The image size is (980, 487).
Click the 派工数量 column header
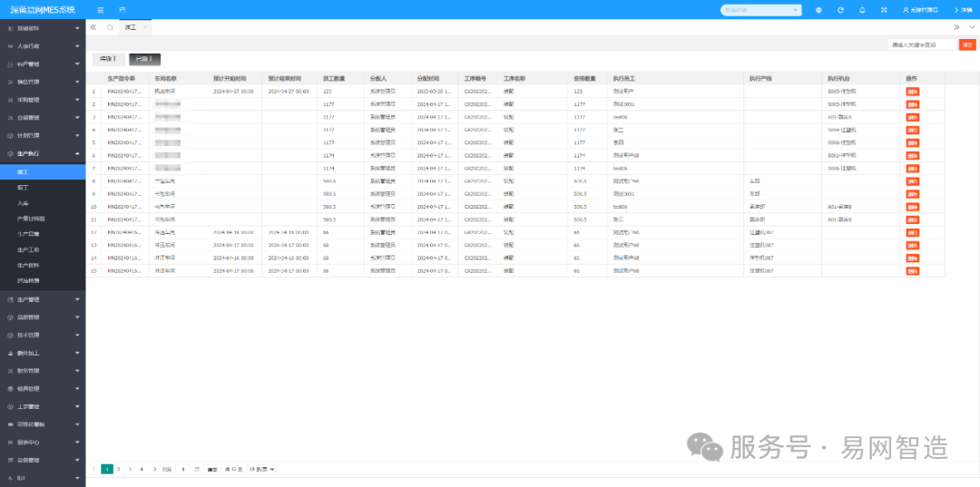click(x=334, y=79)
